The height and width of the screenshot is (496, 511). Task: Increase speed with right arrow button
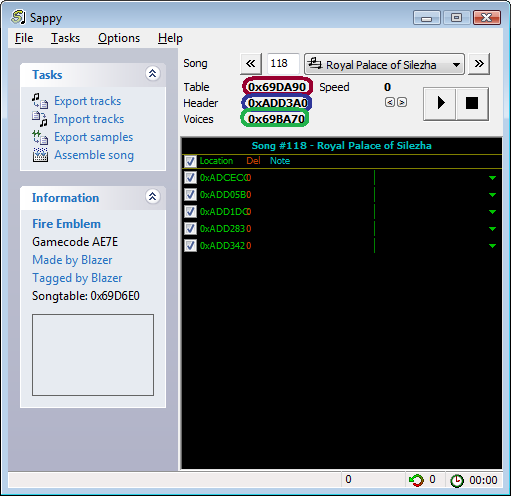tap(402, 102)
